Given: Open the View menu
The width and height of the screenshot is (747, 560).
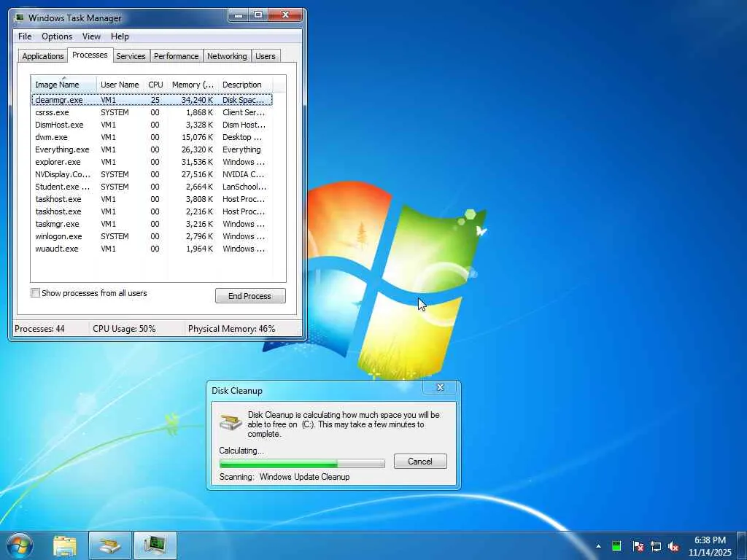Looking at the screenshot, I should coord(91,36).
